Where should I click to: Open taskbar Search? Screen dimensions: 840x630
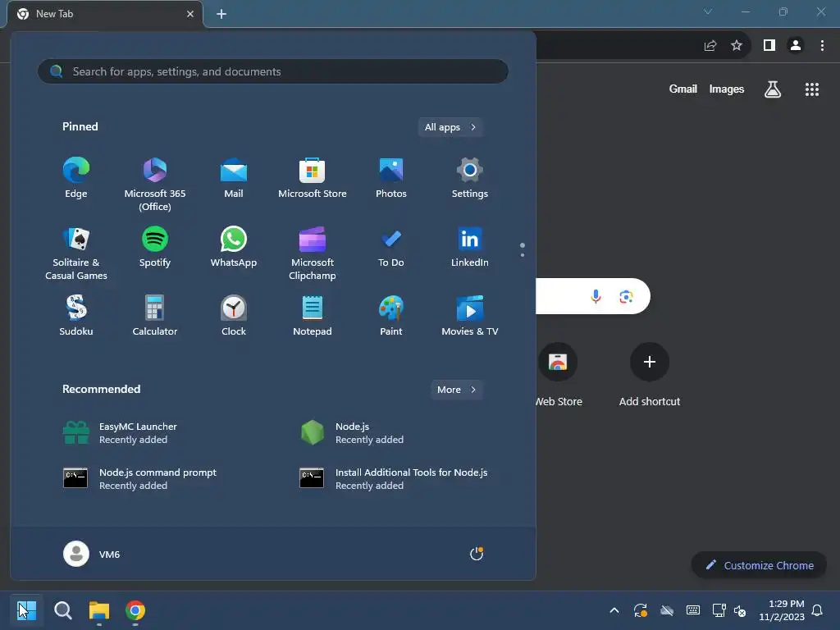[62, 610]
